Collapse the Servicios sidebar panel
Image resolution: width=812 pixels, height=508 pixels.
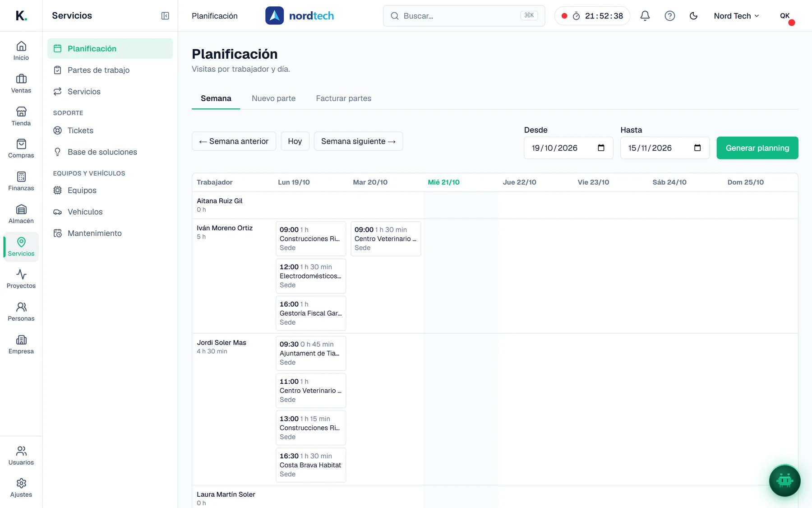[165, 16]
